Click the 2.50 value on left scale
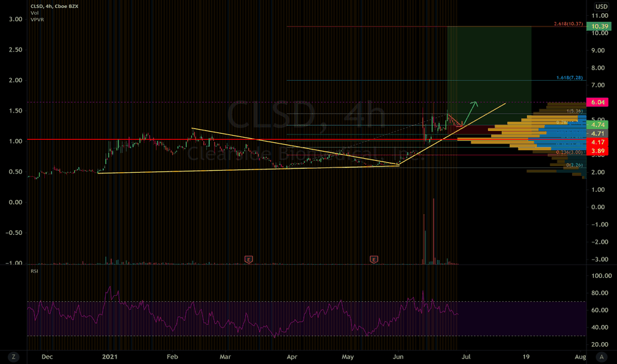The image size is (617, 364). tap(16, 50)
